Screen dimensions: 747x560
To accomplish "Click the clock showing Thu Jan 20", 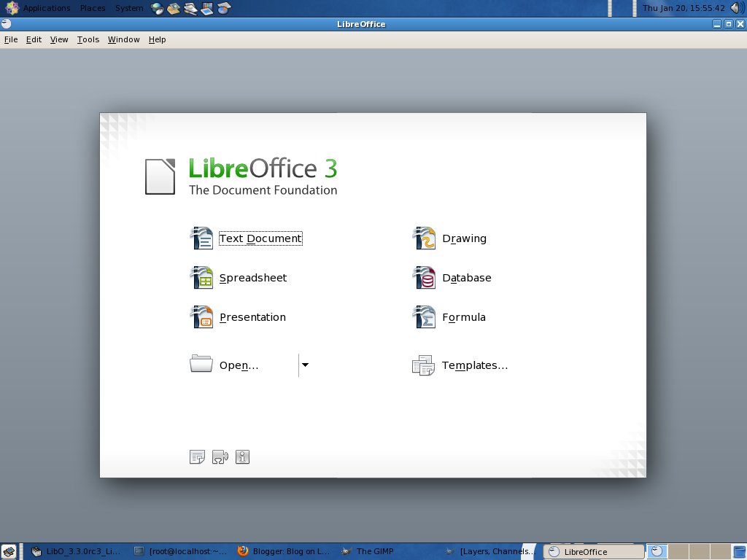I will pyautogui.click(x=683, y=8).
